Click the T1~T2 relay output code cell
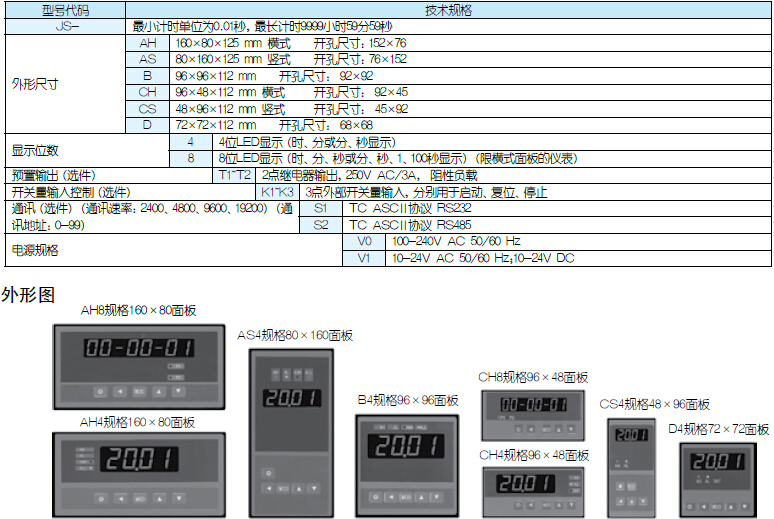Image resolution: width=774 pixels, height=519 pixels. (236, 175)
